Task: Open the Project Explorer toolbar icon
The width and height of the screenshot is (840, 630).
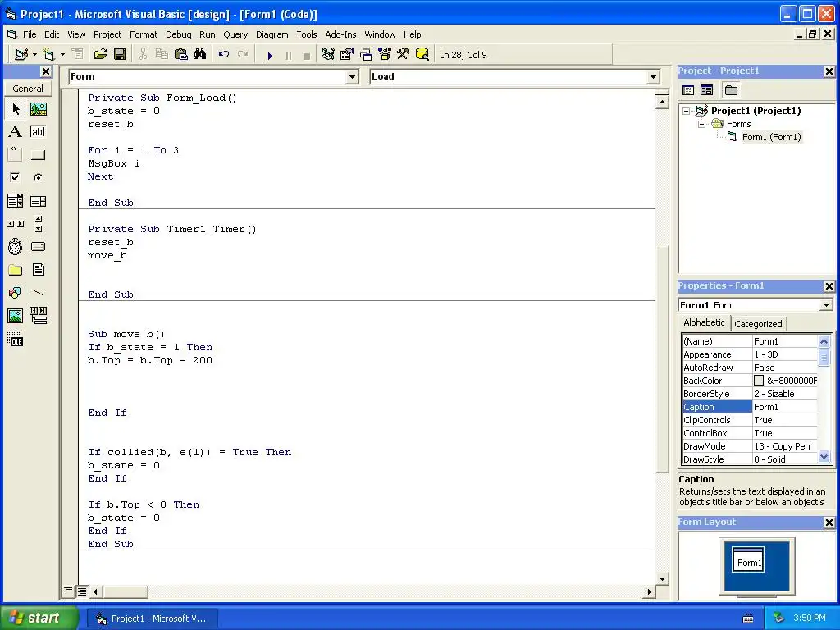Action: click(x=328, y=55)
